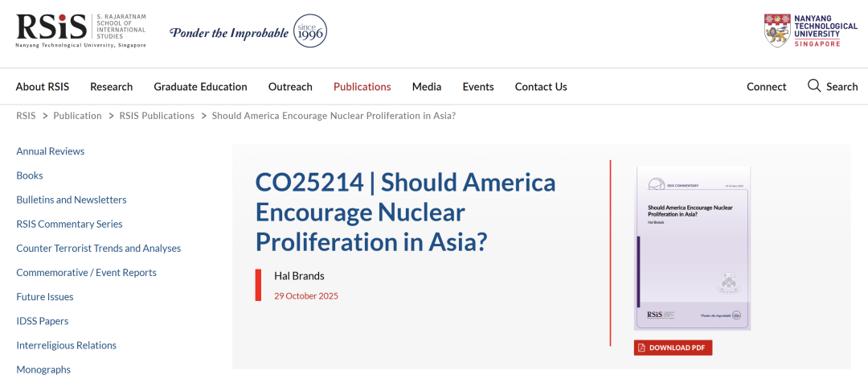Click the PDF icon on the download button
The image size is (868, 379).
[641, 348]
